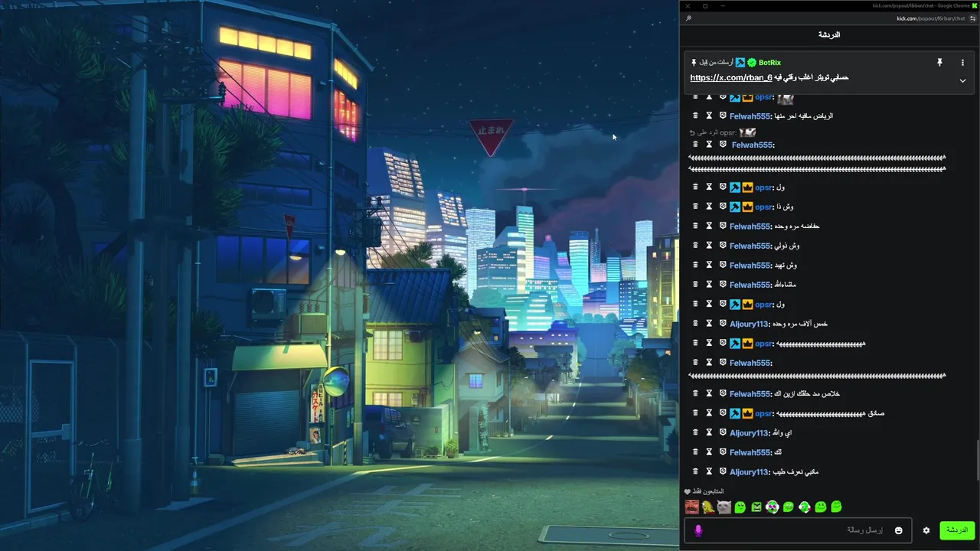980x551 pixels.
Task: Expand the pinned message using the chevron arrow
Action: 962,80
